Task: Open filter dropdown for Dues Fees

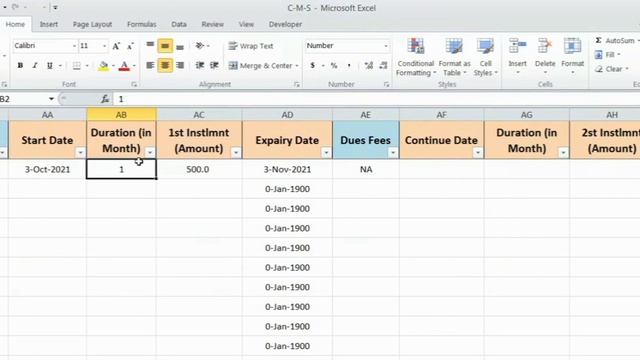Action: pos(393,153)
